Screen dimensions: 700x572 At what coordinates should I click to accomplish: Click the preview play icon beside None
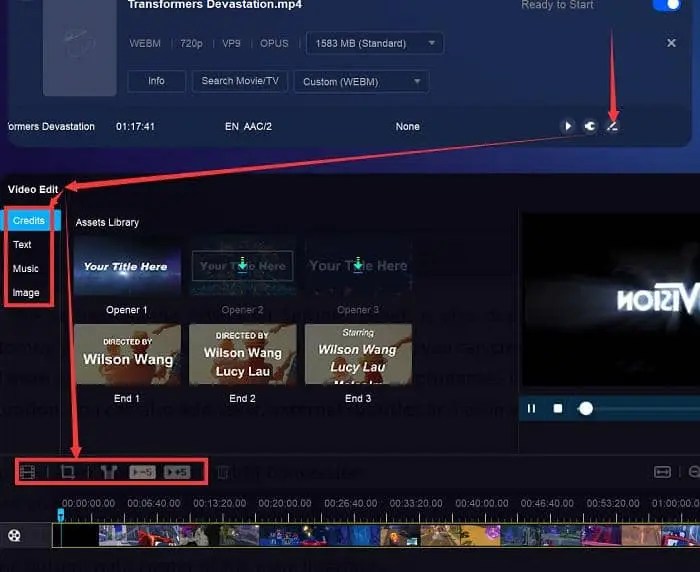(567, 126)
